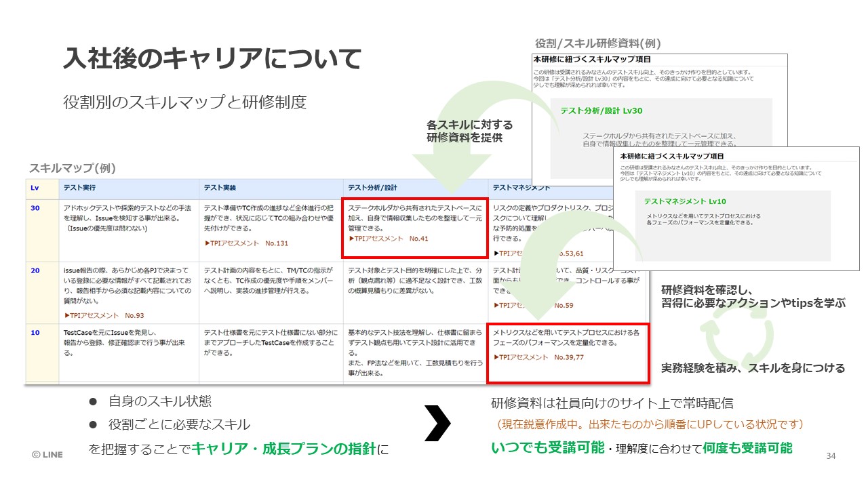The image size is (868, 488).
Task: Click the 各スキルに対する研修資料を提供 label
Action: tap(469, 131)
